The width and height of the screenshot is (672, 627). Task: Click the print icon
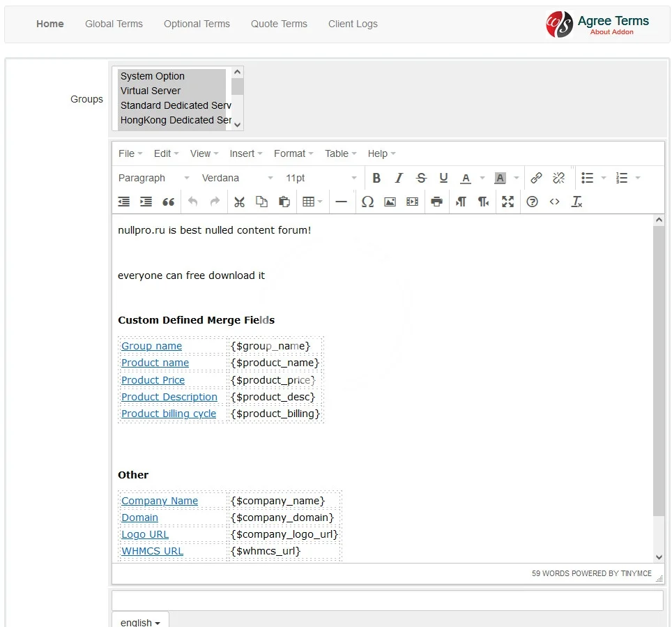coord(436,202)
